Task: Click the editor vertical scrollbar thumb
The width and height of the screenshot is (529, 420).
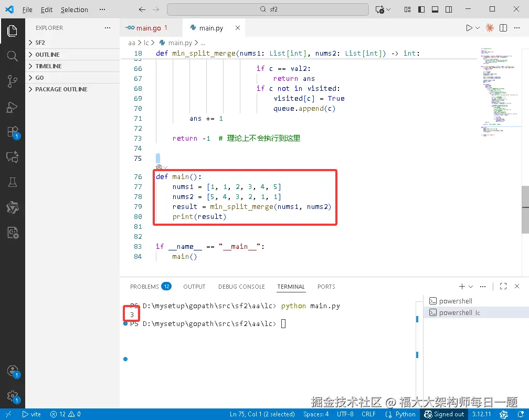Action: pyautogui.click(x=525, y=209)
